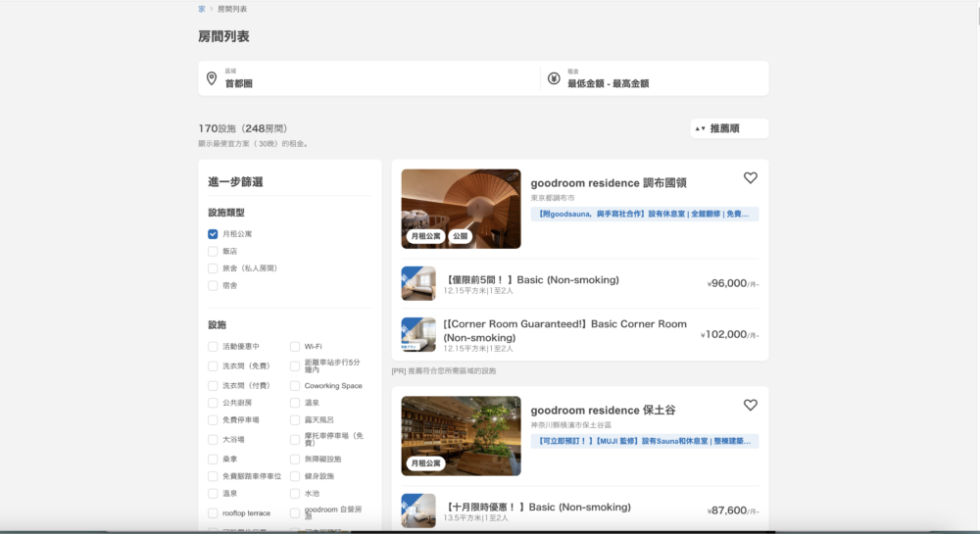Click the Corner Room Guaranteed room thumbnail icon
Viewport: 980px width, 534px height.
(418, 334)
